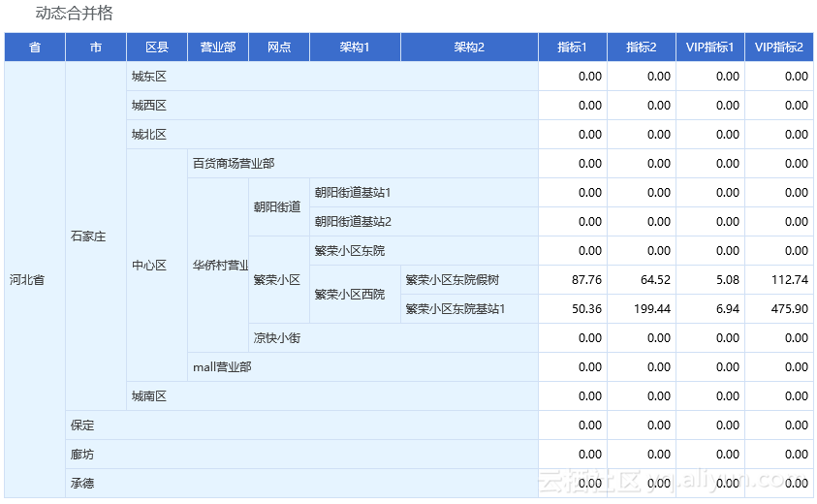817x504 pixels.
Task: Click the value 112.74
Action: 790,280
